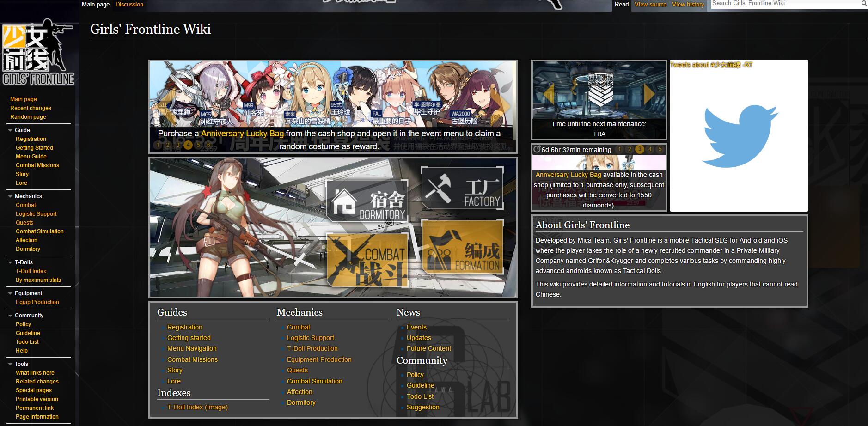This screenshot has width=868, height=426.
Task: Open Events under News
Action: point(416,327)
